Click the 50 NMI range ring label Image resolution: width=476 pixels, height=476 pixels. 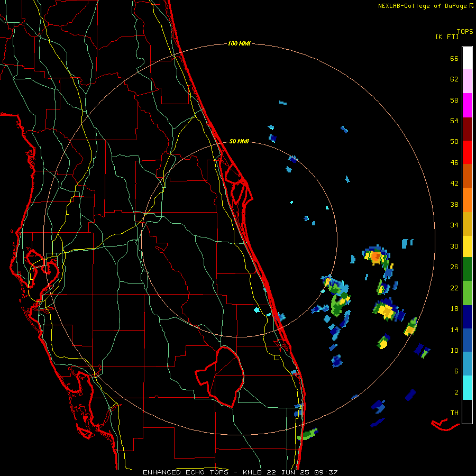(x=239, y=141)
